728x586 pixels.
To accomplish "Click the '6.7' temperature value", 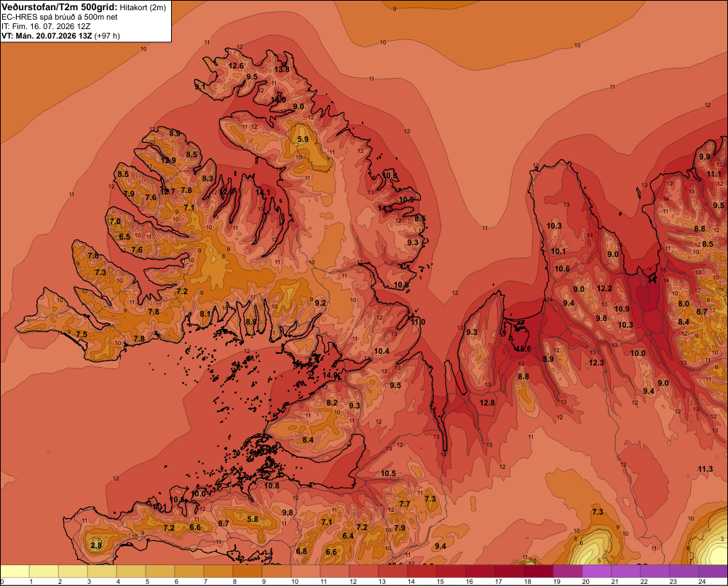I will 702,312.
